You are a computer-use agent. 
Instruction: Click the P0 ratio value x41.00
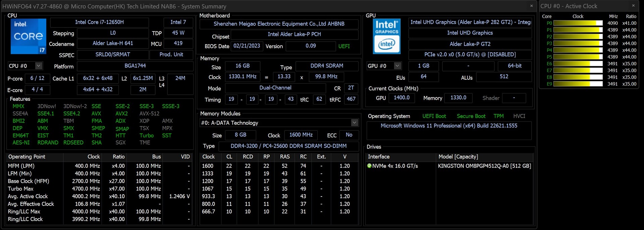[629, 23]
